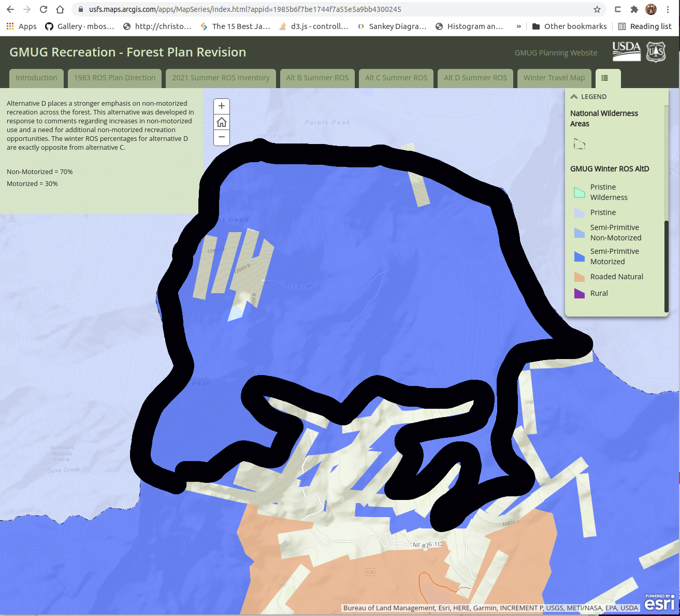The height and width of the screenshot is (616, 680).
Task: Zoom in on the map
Action: [x=222, y=106]
